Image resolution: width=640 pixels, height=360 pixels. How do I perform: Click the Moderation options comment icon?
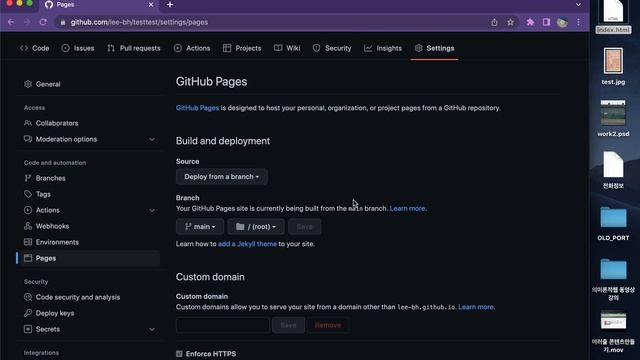click(28, 139)
